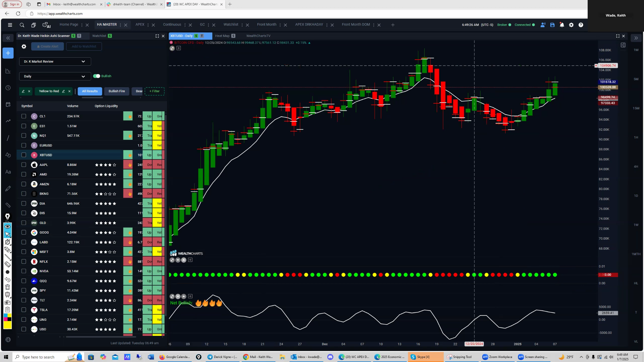This screenshot has height=362, width=644.
Task: Switch to the Continuous tab
Action: click(x=172, y=24)
